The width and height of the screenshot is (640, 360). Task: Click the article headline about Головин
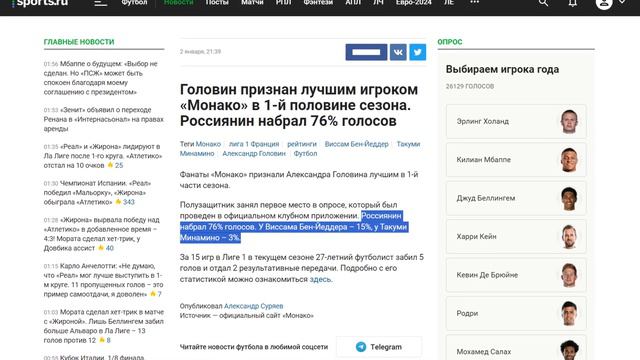299,105
